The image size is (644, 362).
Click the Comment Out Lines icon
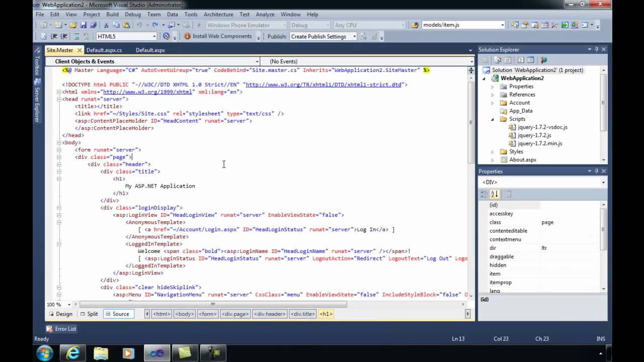click(x=76, y=36)
